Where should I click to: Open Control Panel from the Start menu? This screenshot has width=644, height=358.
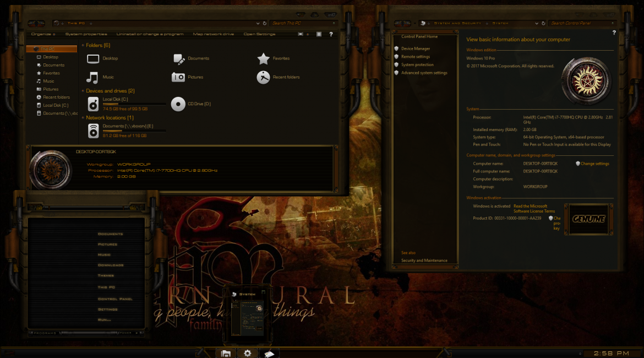coord(115,299)
